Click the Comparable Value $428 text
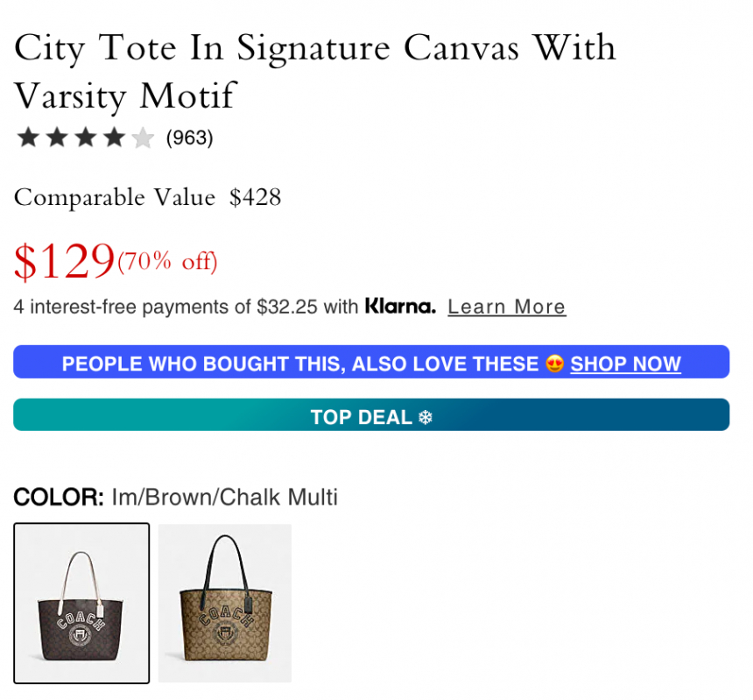The height and width of the screenshot is (700, 753). [x=147, y=198]
